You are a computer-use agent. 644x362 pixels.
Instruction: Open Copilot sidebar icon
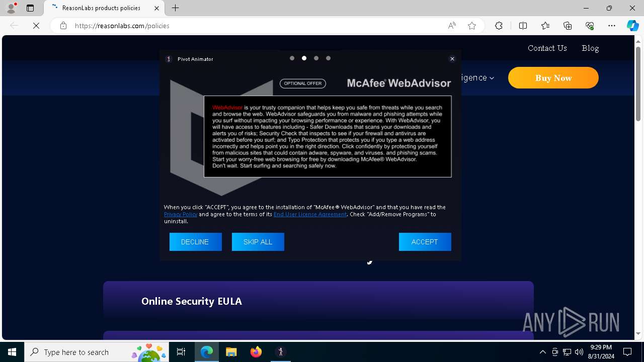[x=632, y=26]
